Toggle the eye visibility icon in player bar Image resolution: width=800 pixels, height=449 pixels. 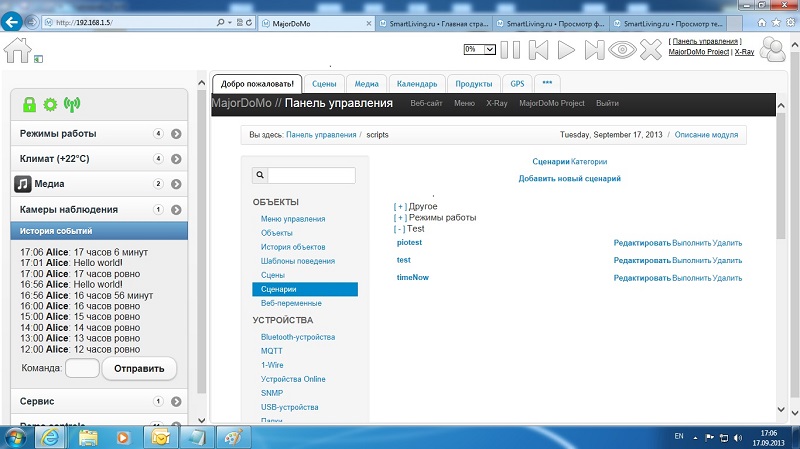point(623,49)
